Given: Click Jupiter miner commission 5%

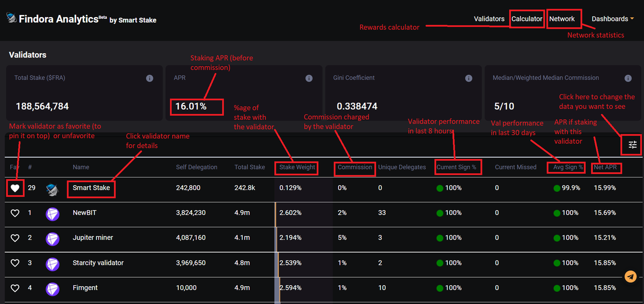Looking at the screenshot, I should pos(342,238).
